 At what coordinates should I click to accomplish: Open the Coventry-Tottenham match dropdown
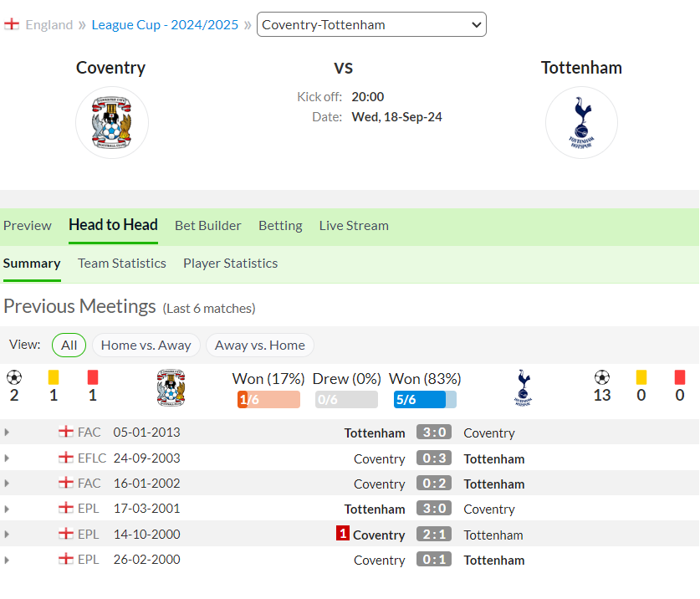click(371, 24)
